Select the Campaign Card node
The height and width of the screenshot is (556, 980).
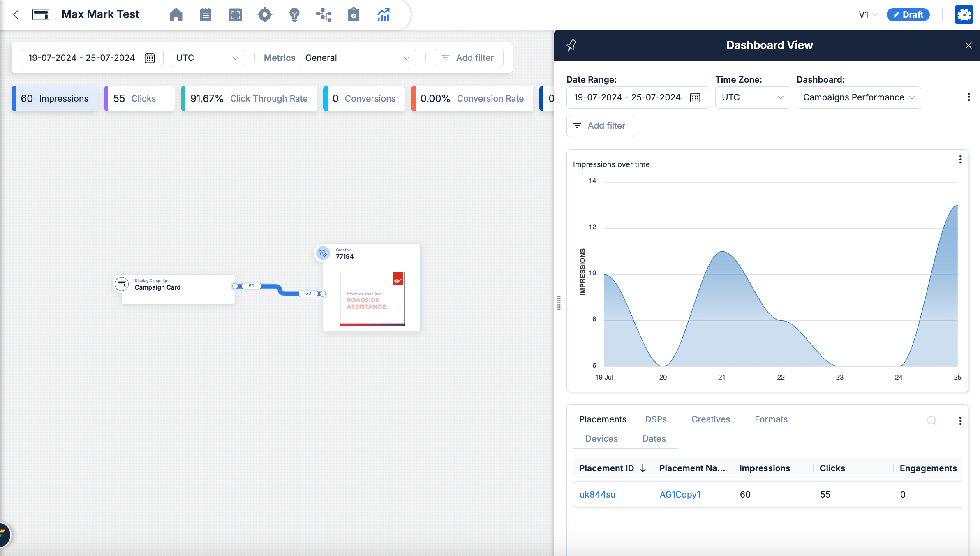(x=178, y=290)
